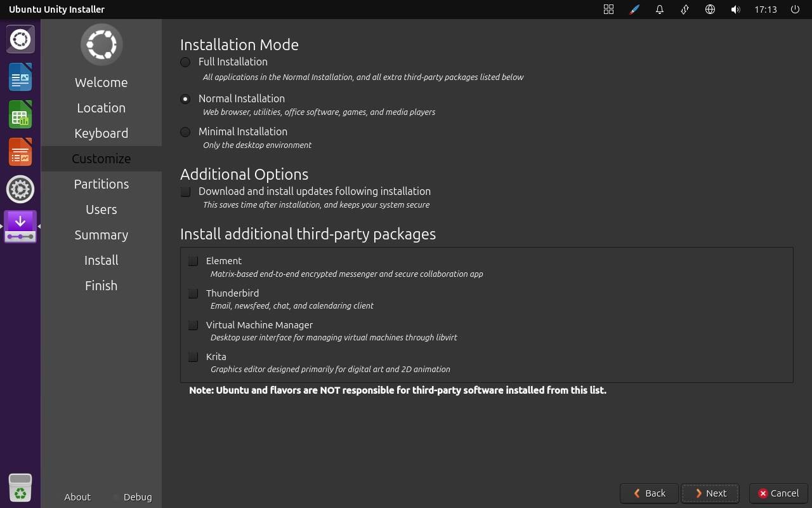This screenshot has height=508, width=812.
Task: Check the Thunderbird package checkbox
Action: click(193, 293)
